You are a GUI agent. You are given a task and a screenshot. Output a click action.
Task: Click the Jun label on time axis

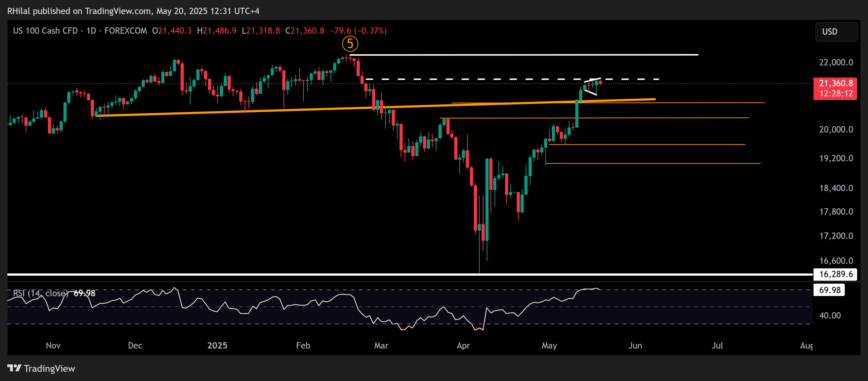[635, 346]
